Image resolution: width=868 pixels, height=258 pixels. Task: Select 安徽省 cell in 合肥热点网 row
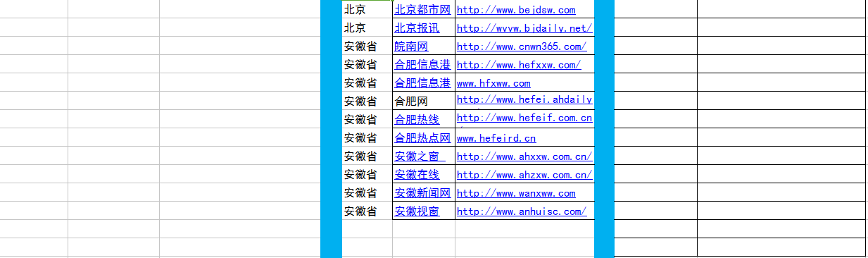click(x=367, y=138)
